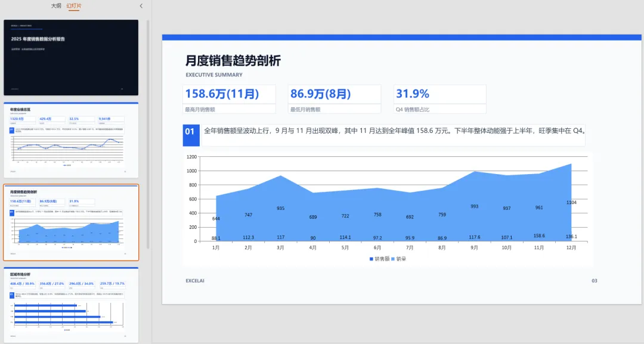Click the 6月 axis label
644x344 pixels.
click(377, 247)
